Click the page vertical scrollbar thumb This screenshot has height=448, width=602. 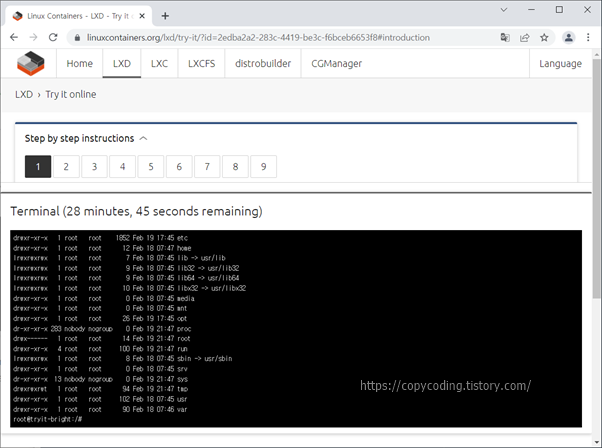596,179
